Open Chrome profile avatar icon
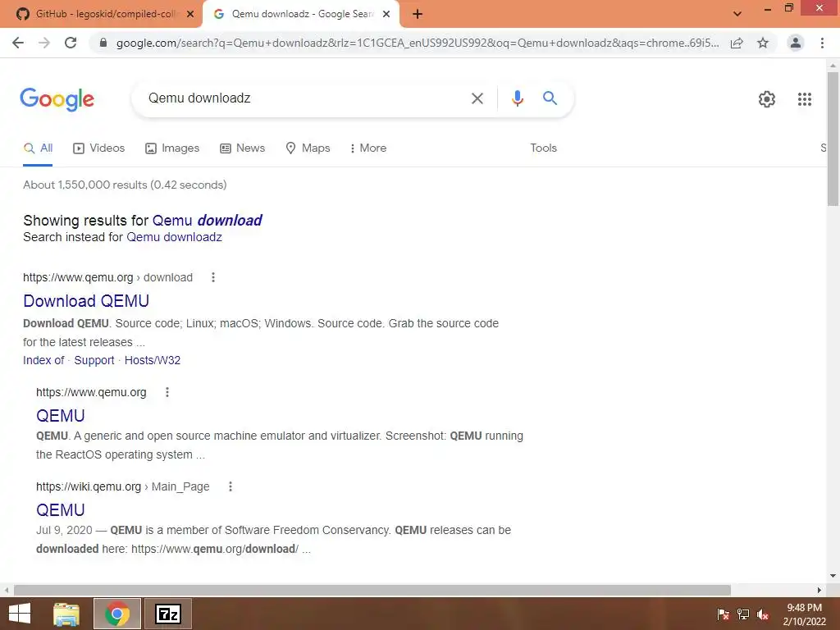Screen dimensions: 840x630 pos(795,43)
